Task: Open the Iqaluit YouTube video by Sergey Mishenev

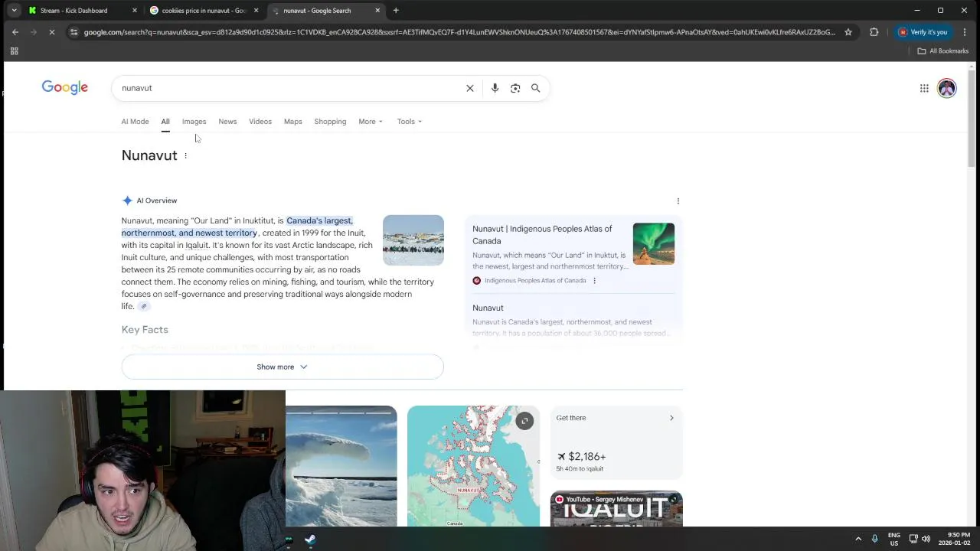Action: point(616,509)
